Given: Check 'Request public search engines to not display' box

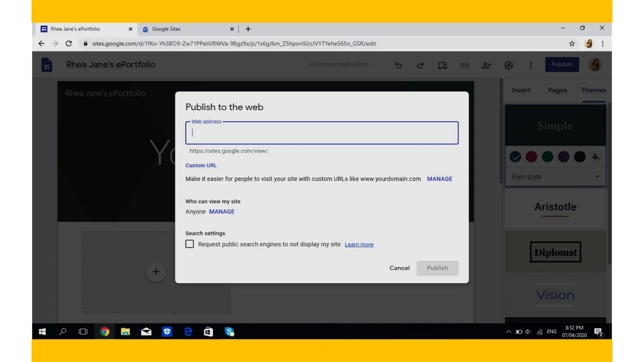Looking at the screenshot, I should (190, 244).
